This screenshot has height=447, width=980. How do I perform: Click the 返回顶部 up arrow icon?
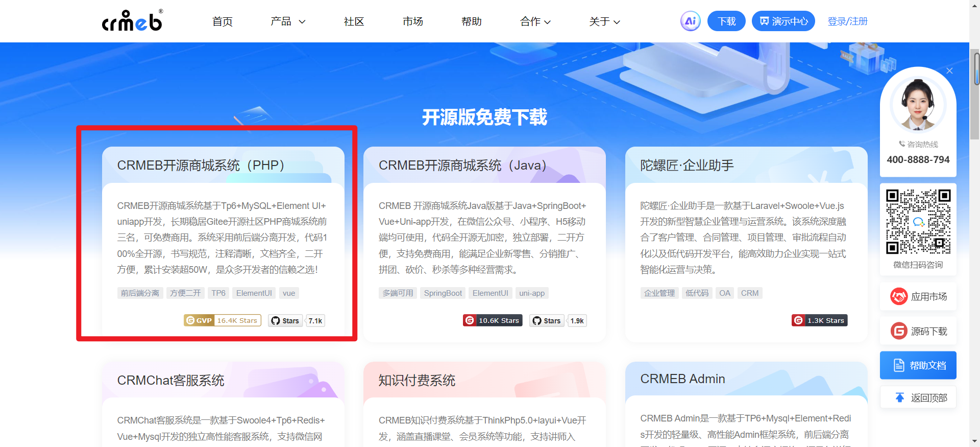tap(899, 397)
